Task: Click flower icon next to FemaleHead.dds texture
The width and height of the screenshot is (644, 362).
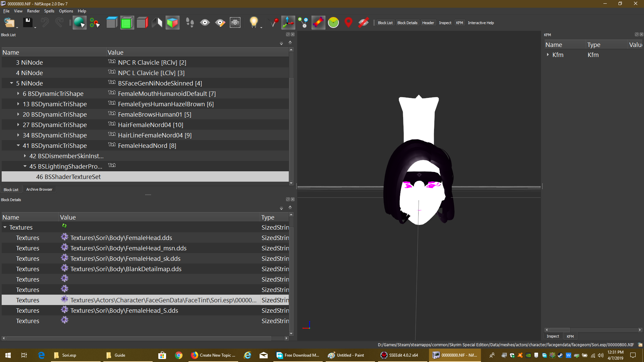Action: pyautogui.click(x=64, y=237)
